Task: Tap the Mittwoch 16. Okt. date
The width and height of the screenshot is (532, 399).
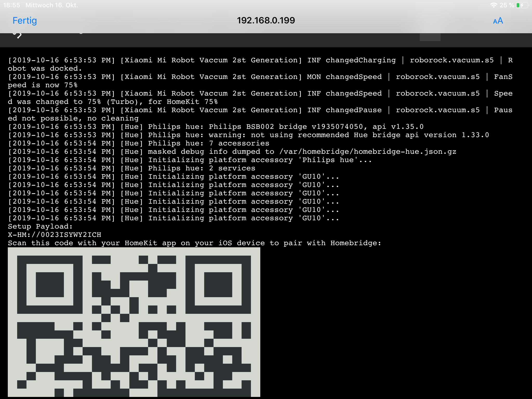Action: (x=52, y=5)
